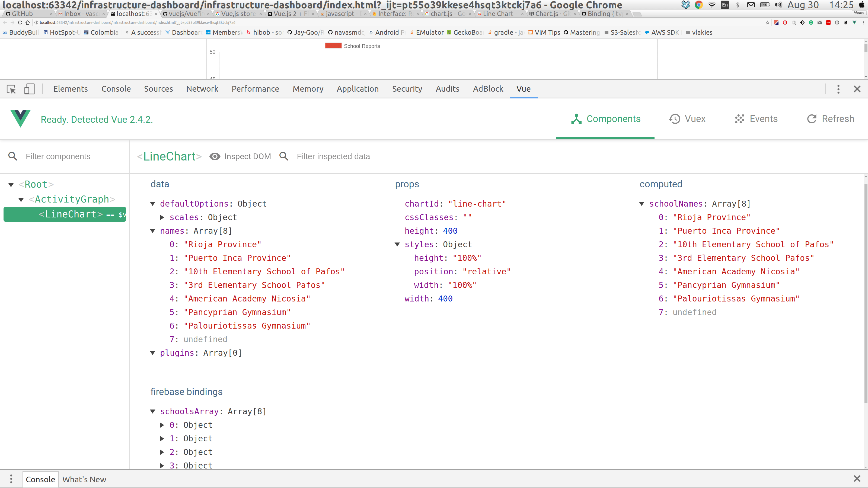Toggle device toolbar icon

[x=29, y=89]
